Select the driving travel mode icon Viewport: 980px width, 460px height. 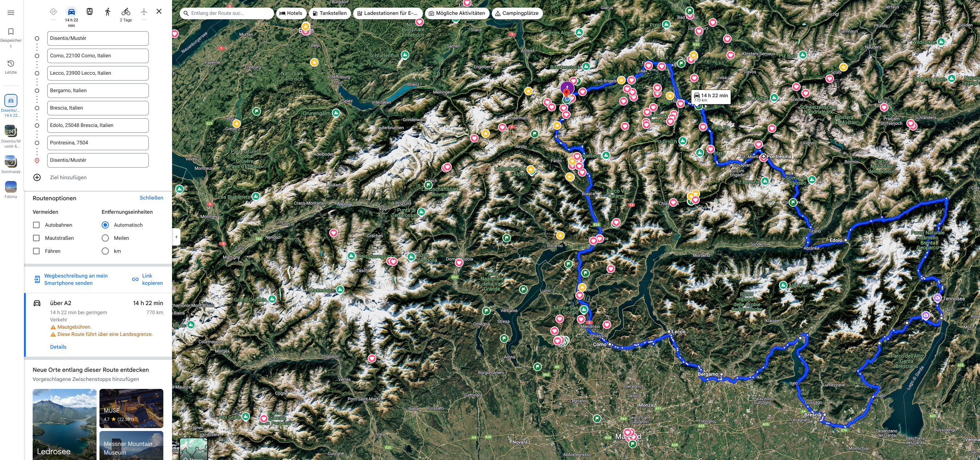(71, 12)
